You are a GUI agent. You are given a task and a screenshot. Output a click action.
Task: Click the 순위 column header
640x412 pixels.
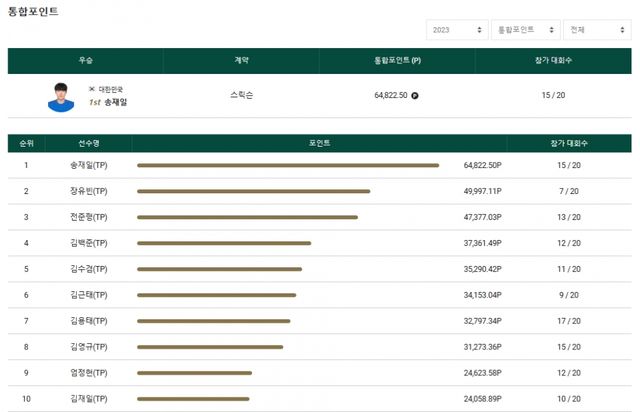(26, 143)
